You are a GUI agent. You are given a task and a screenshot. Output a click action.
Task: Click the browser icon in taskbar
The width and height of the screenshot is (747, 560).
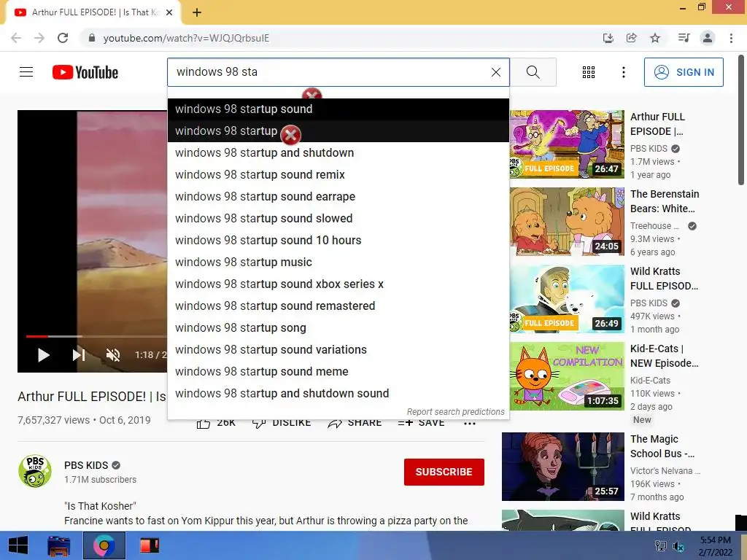(104, 545)
